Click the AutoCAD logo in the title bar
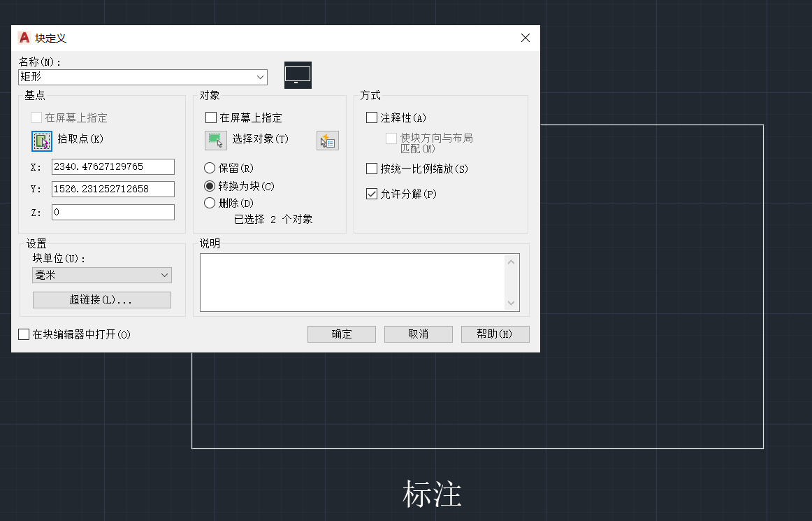Viewport: 812px width, 521px height. (x=23, y=38)
